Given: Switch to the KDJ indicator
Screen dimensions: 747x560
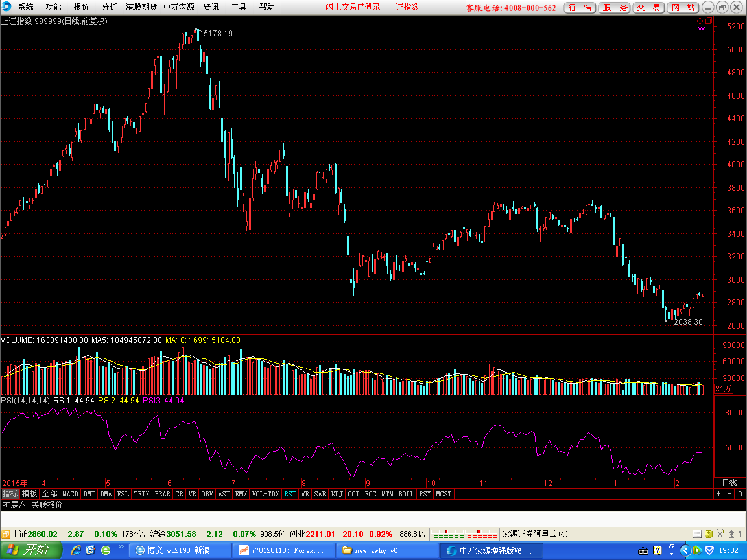Looking at the screenshot, I should pyautogui.click(x=337, y=494).
